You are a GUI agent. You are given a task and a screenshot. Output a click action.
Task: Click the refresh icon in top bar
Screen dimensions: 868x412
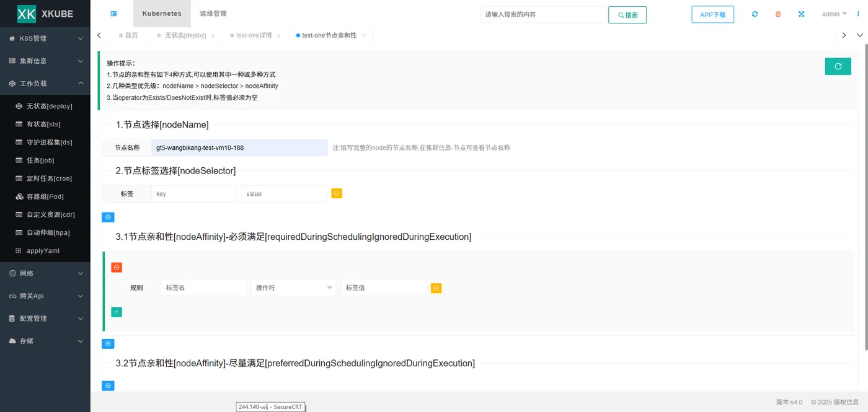pos(755,14)
